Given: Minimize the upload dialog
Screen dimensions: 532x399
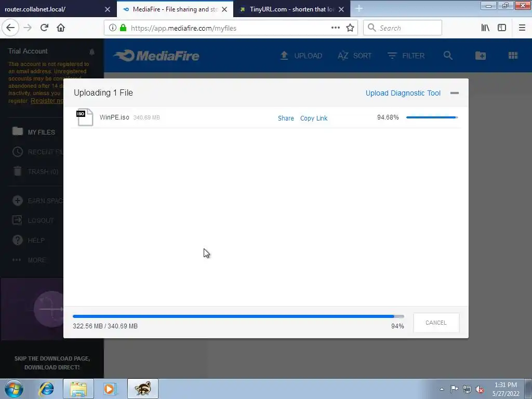Looking at the screenshot, I should (x=454, y=93).
